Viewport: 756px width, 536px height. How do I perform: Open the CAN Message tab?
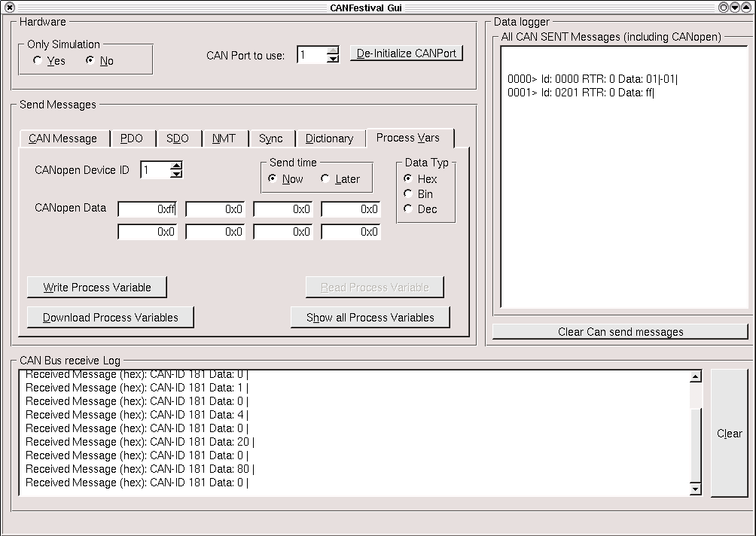tap(63, 139)
